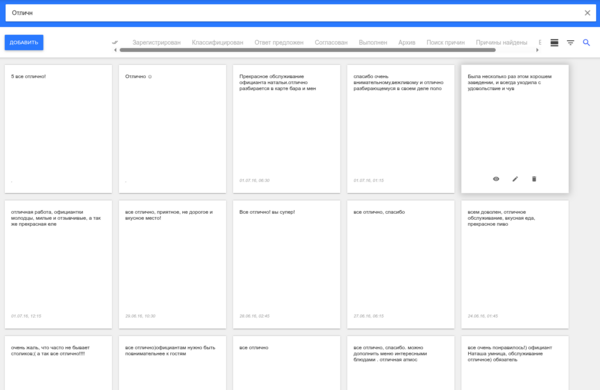
Task: Switch to list view with the rows icon
Action: point(554,42)
